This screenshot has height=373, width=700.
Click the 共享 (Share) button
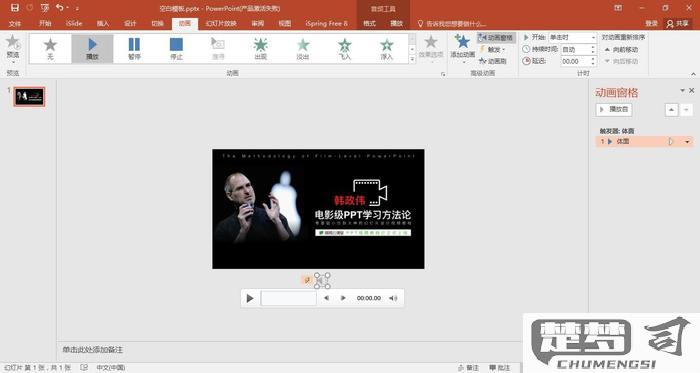(677, 23)
